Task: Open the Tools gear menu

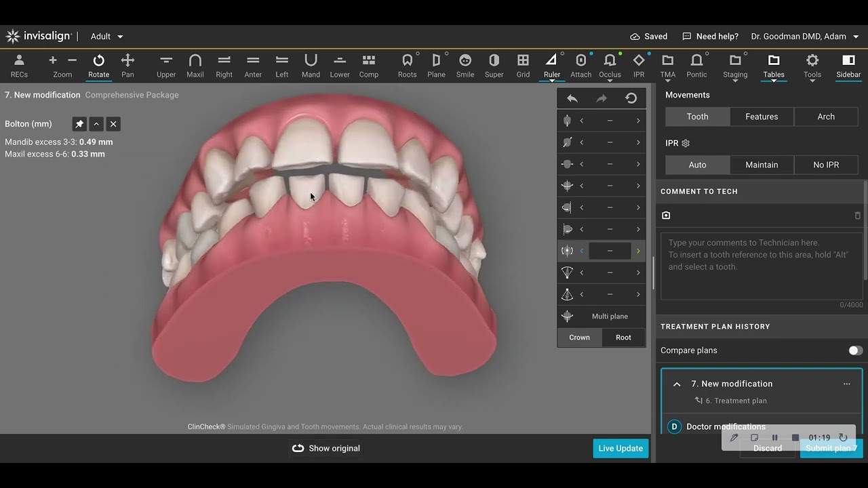Action: pos(812,66)
